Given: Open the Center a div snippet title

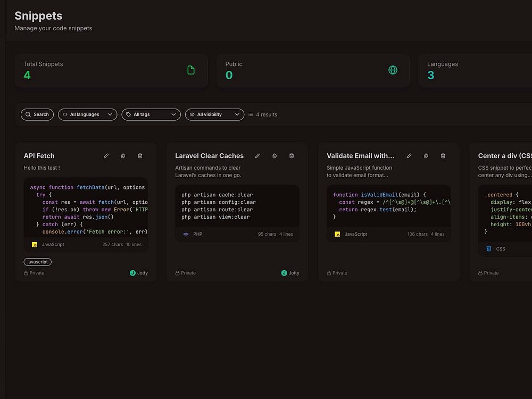Looking at the screenshot, I should coord(505,156).
